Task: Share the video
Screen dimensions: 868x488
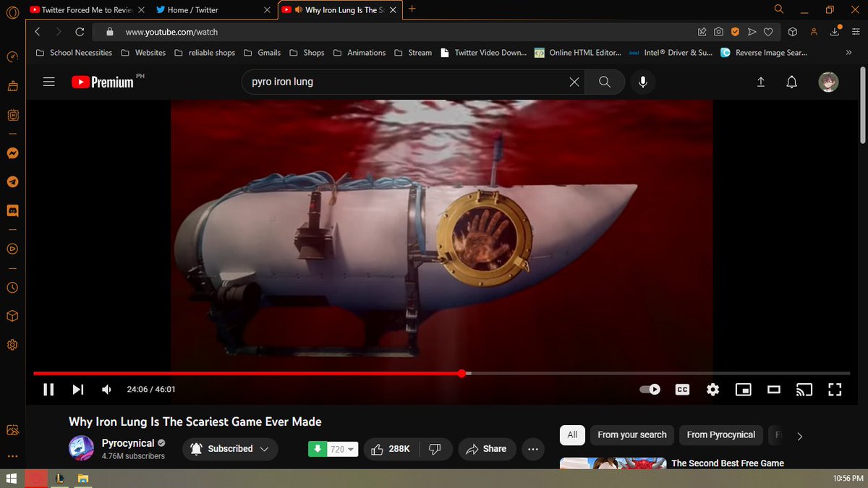Action: click(x=486, y=449)
